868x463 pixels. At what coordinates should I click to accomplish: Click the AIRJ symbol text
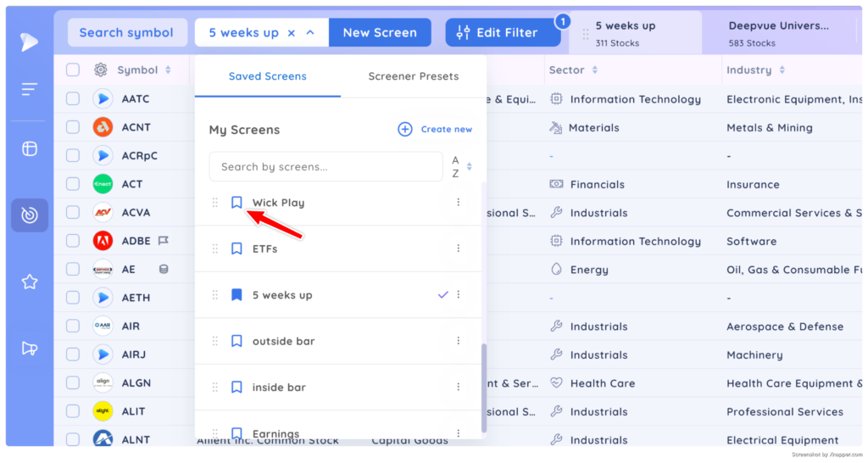click(x=133, y=355)
